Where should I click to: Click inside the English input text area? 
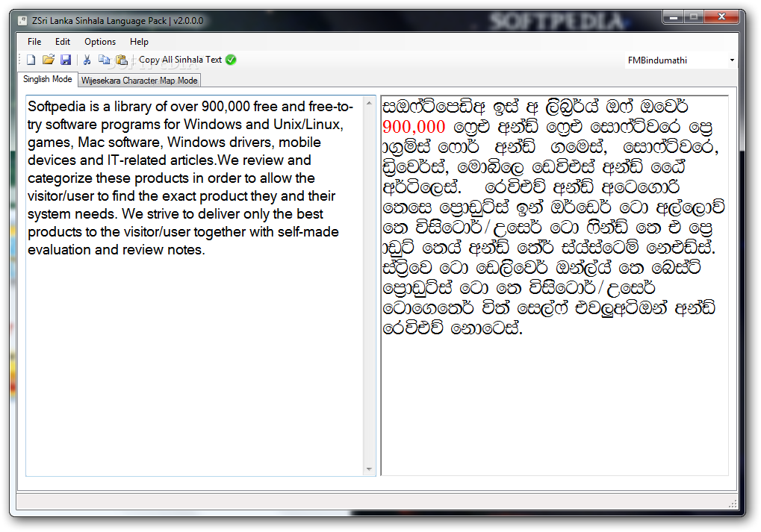click(195, 286)
